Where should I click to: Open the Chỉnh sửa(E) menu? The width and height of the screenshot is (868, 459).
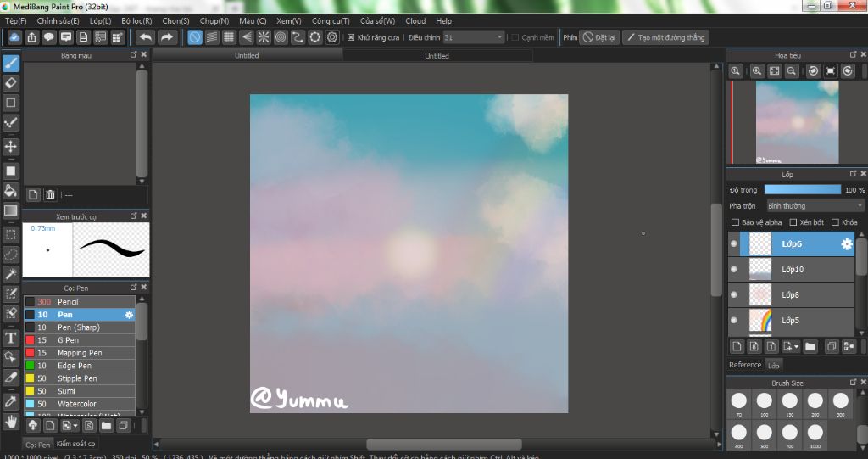58,20
